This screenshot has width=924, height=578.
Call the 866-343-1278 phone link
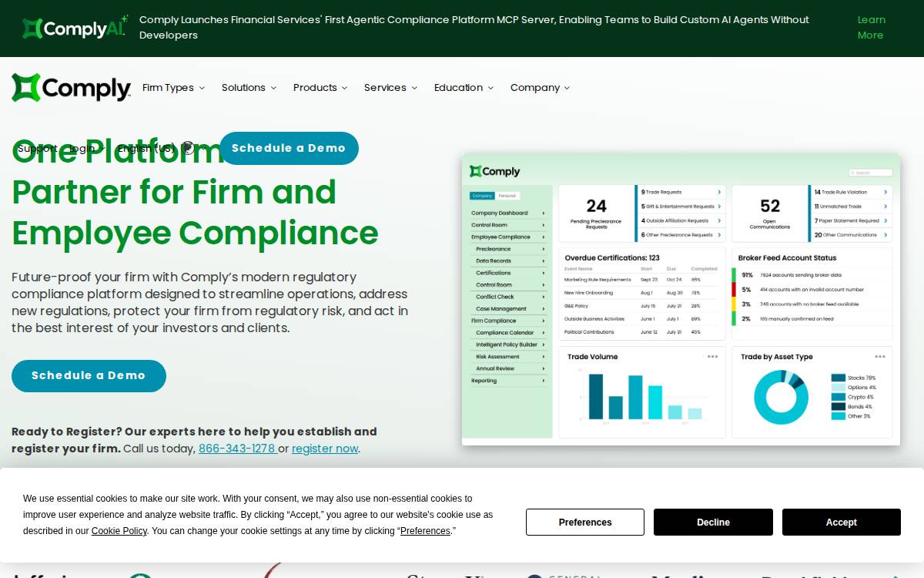coord(237,449)
